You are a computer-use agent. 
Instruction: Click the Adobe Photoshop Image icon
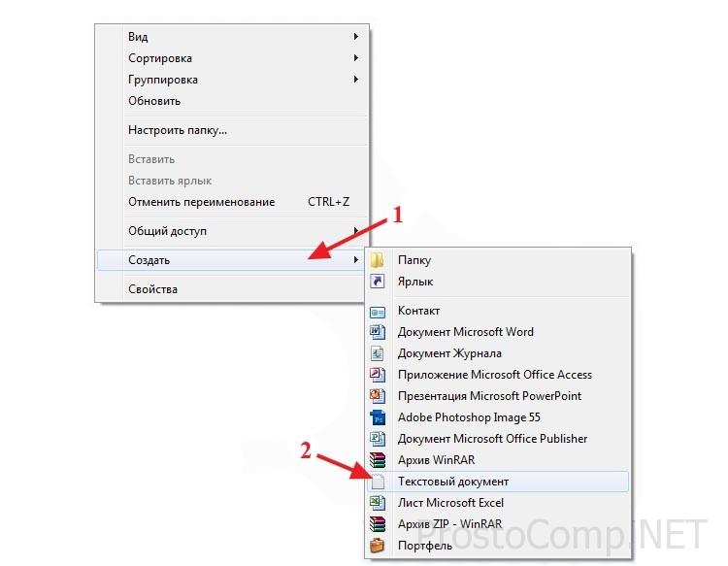pos(377,417)
